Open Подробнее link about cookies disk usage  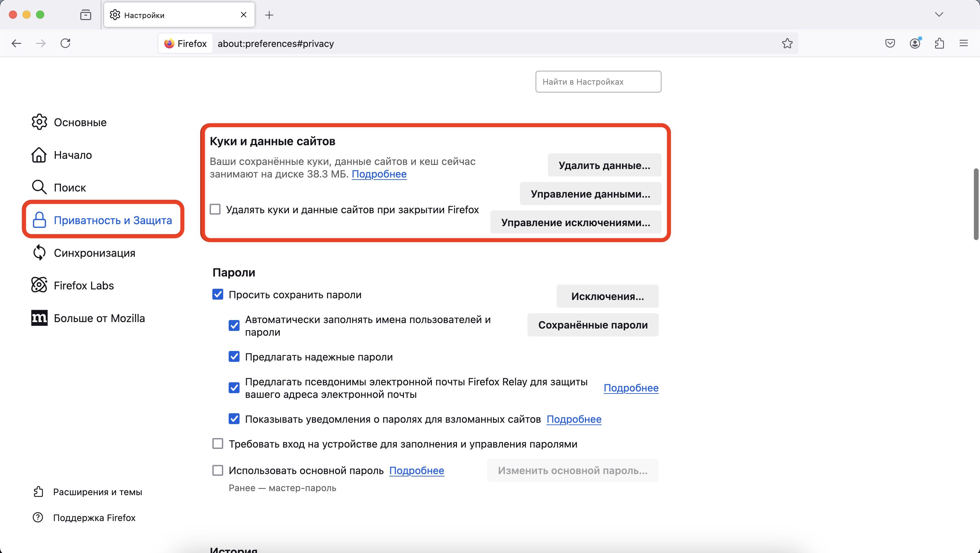379,174
